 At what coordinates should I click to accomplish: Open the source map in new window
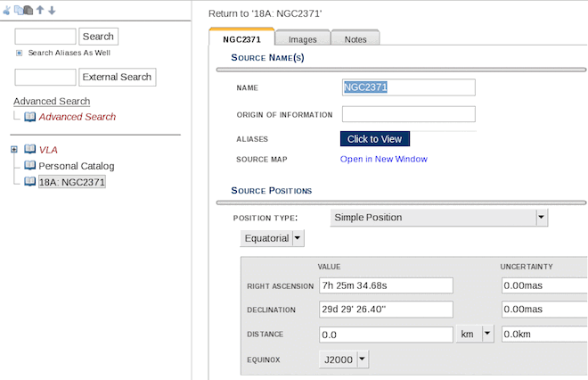point(383,159)
